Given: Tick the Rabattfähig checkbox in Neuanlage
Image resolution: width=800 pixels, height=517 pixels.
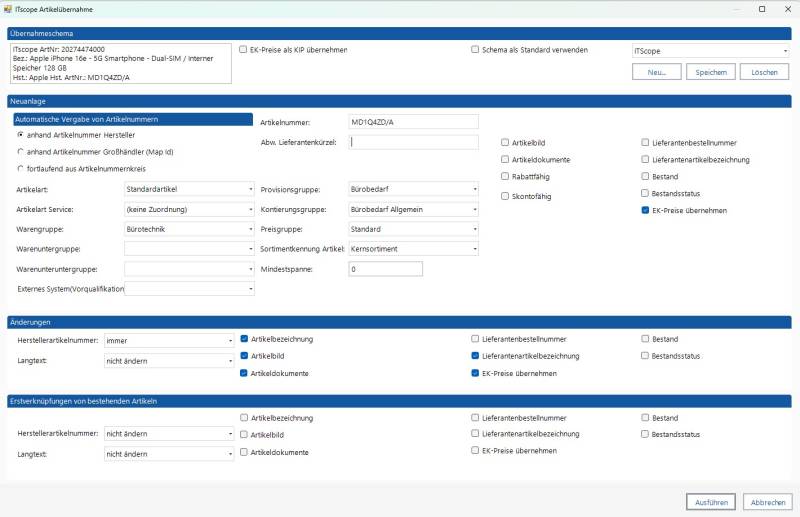Looking at the screenshot, I should [505, 177].
